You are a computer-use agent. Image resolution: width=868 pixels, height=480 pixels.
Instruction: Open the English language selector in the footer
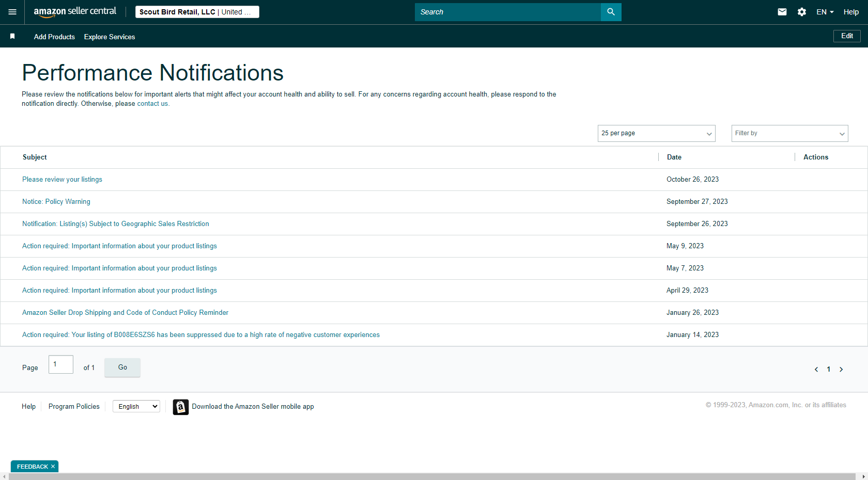136,407
